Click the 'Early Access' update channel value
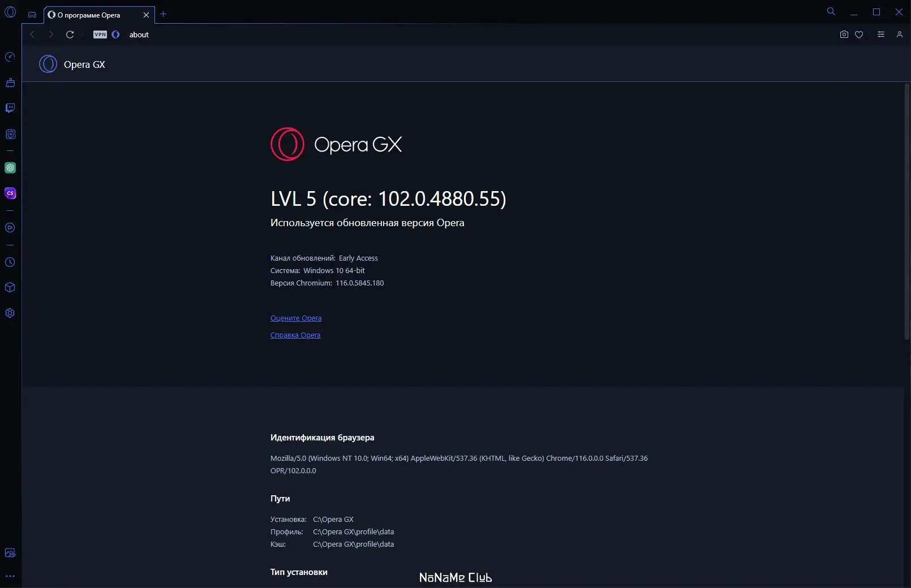911x588 pixels. pos(358,258)
